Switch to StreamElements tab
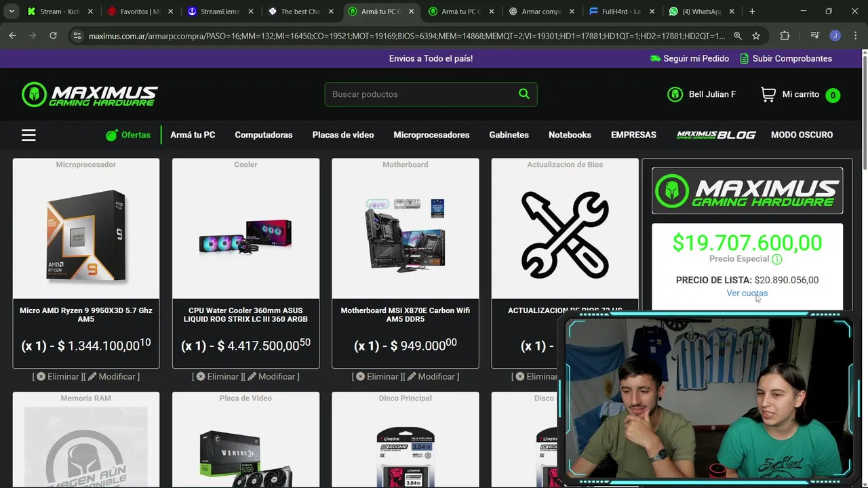Screen dimensions: 868x488 pos(220,12)
